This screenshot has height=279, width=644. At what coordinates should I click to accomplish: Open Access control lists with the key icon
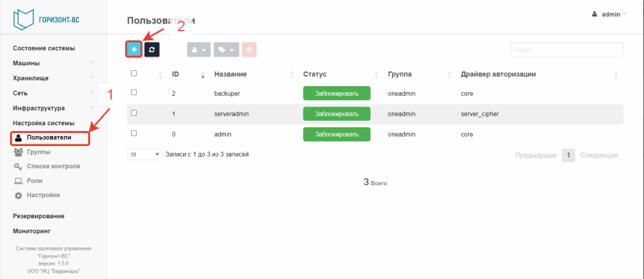[19, 167]
